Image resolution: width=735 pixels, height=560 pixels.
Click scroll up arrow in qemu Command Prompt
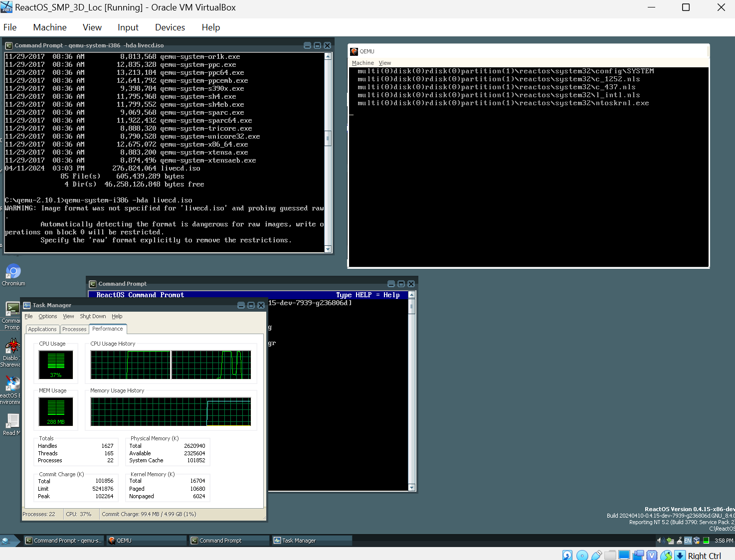pyautogui.click(x=328, y=56)
